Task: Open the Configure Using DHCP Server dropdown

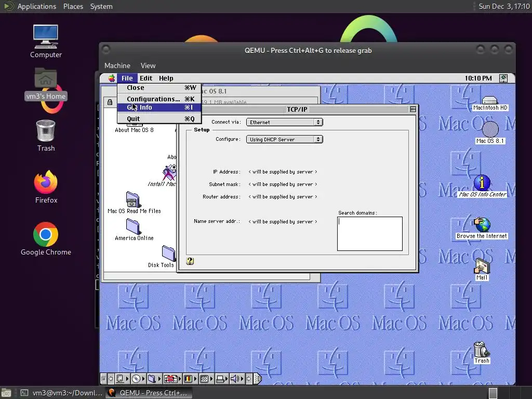Action: point(284,139)
